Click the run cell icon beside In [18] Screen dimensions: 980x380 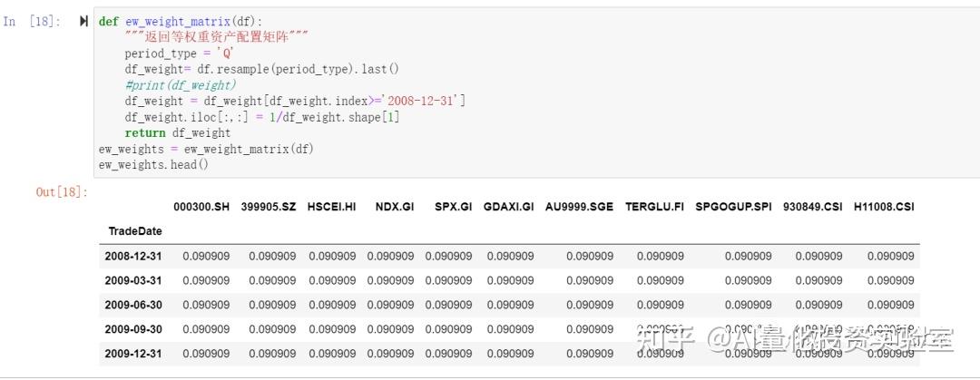pyautogui.click(x=84, y=21)
